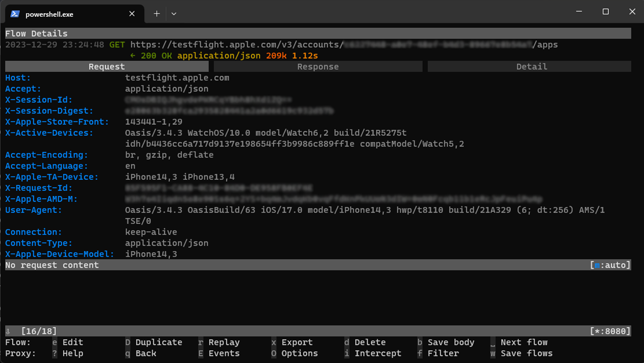This screenshot has height=363, width=644.
Task: Click the [*:8080] listening port indicator
Action: [x=610, y=331]
